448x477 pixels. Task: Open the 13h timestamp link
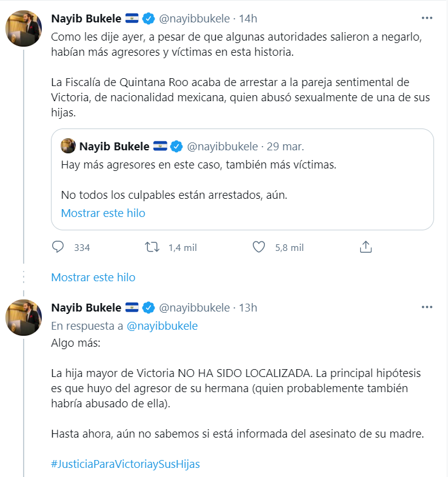coord(248,307)
